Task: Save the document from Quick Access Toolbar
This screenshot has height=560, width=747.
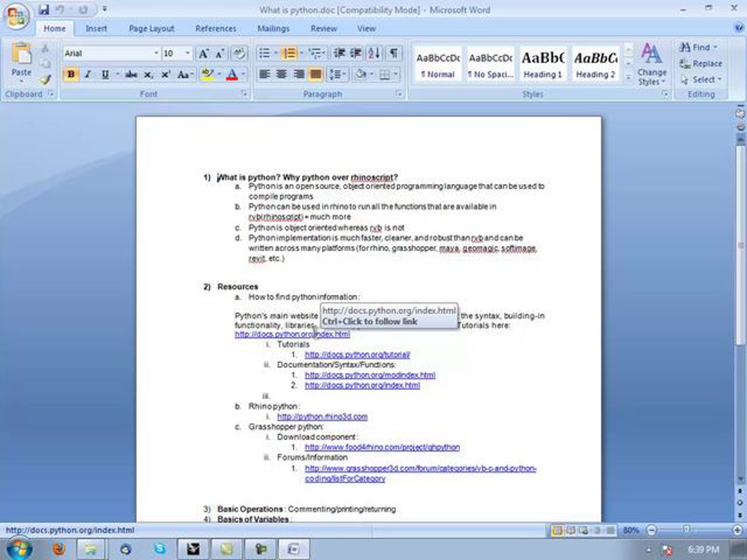Action: 44,9
